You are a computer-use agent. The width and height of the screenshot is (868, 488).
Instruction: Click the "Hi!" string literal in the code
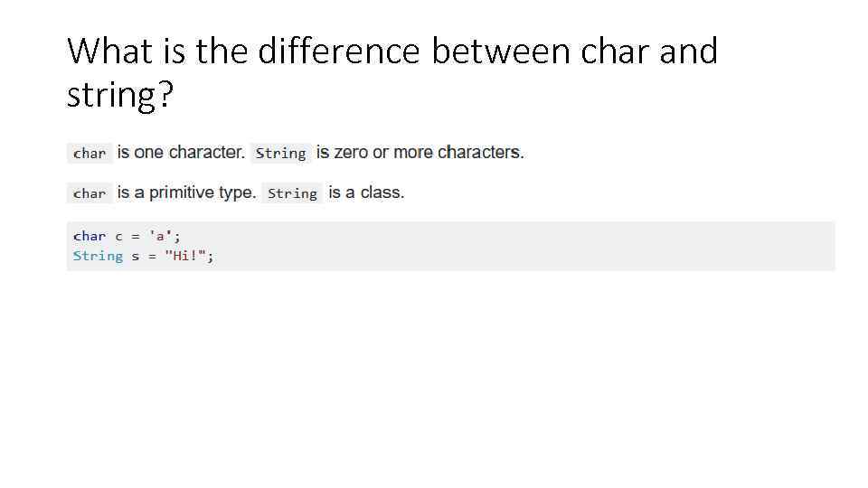(185, 256)
